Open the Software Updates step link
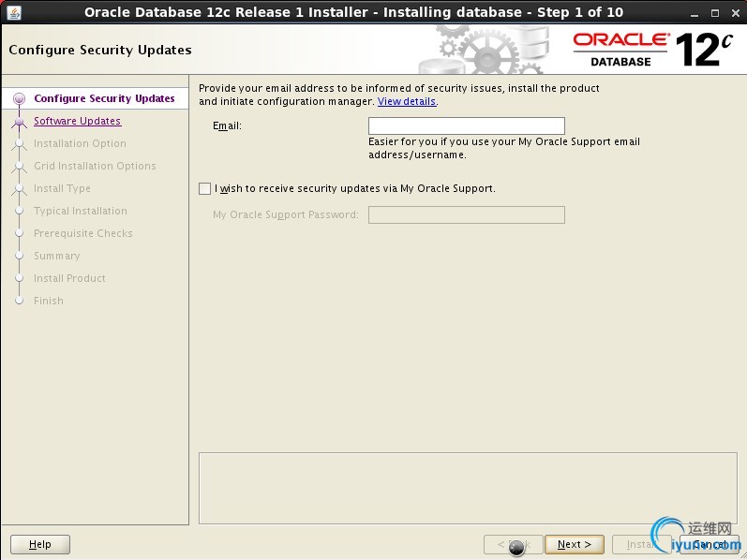747x560 pixels. coord(78,121)
